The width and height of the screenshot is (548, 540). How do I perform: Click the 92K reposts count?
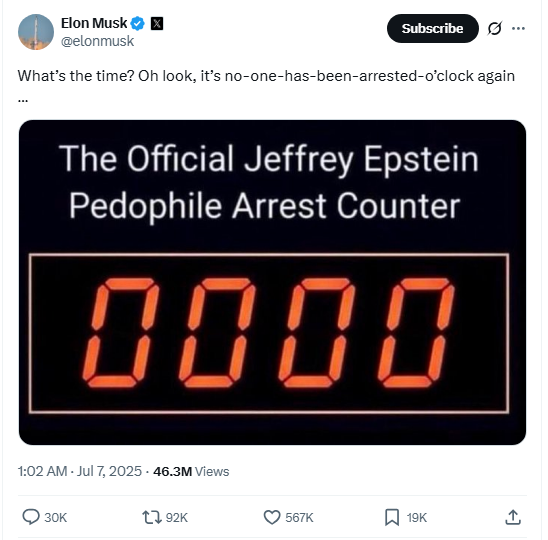coord(176,518)
